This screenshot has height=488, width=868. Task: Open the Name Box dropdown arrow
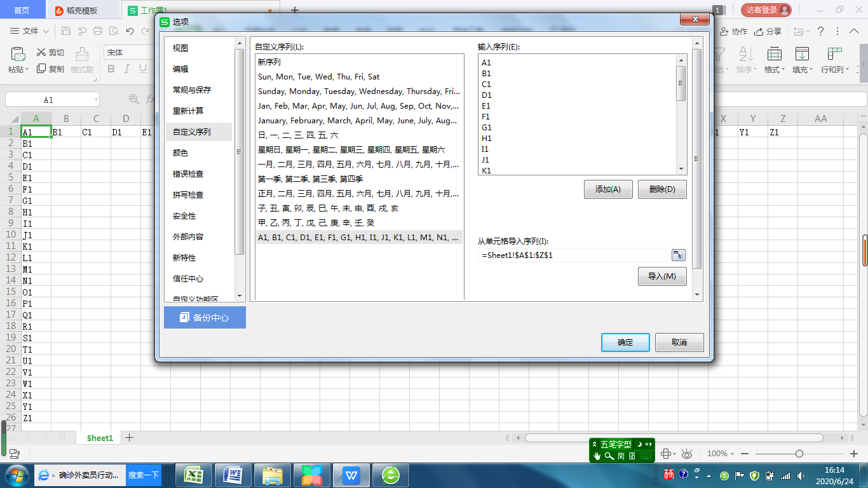(x=95, y=100)
